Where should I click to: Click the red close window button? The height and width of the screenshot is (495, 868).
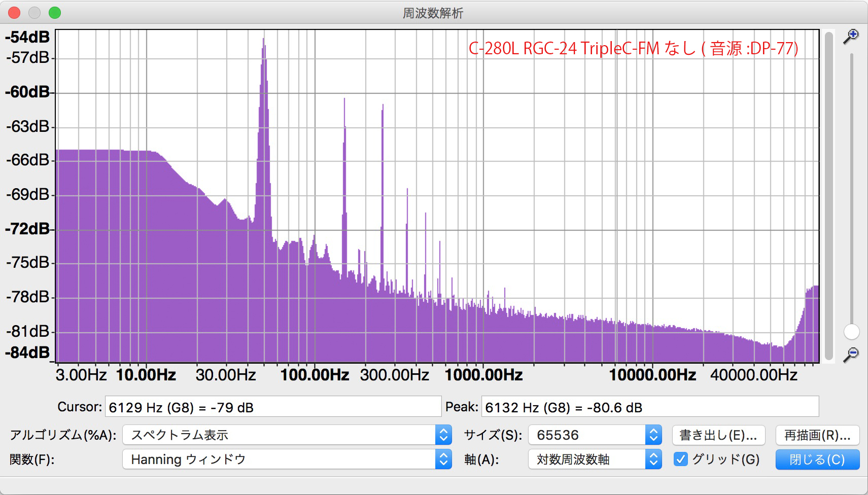pyautogui.click(x=14, y=13)
